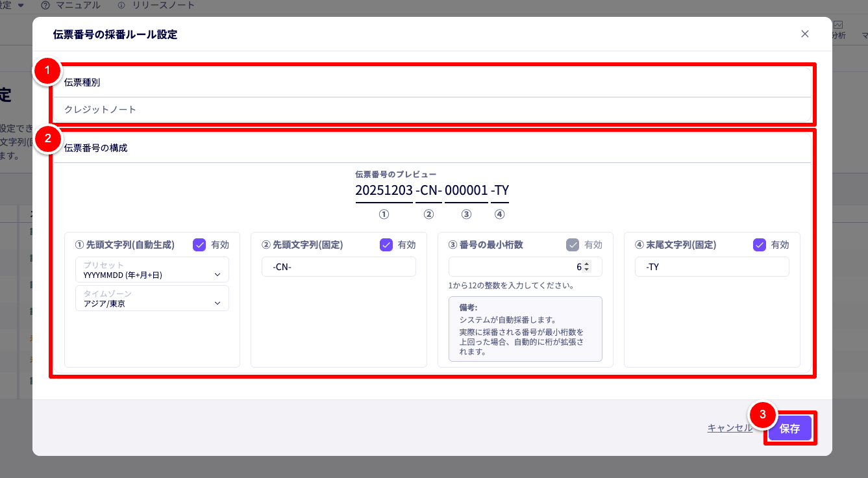Click the up arrow on 番号の最小桁数 stepper
The image size is (868, 478).
(587, 264)
